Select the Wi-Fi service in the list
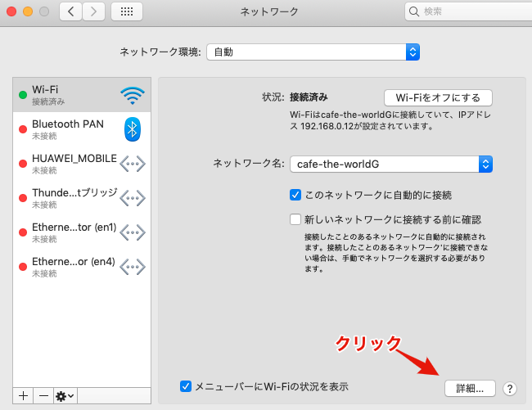Viewport: 532px width, 410px height. tap(82, 95)
